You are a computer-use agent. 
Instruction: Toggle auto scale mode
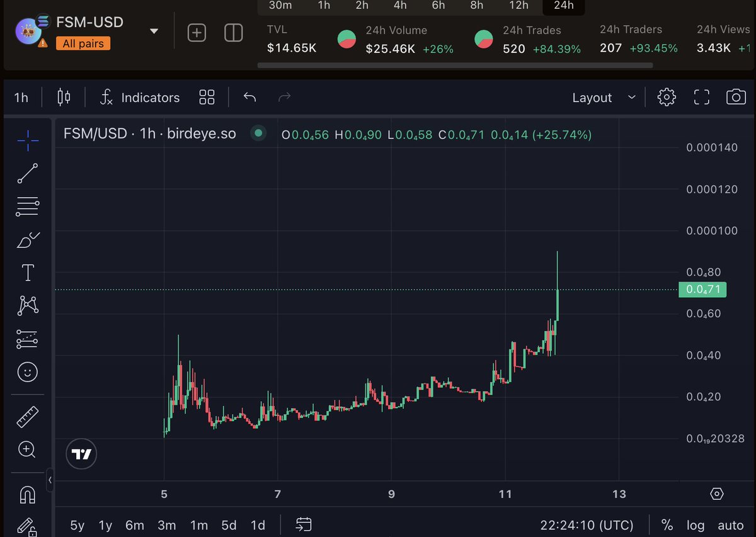(x=731, y=525)
